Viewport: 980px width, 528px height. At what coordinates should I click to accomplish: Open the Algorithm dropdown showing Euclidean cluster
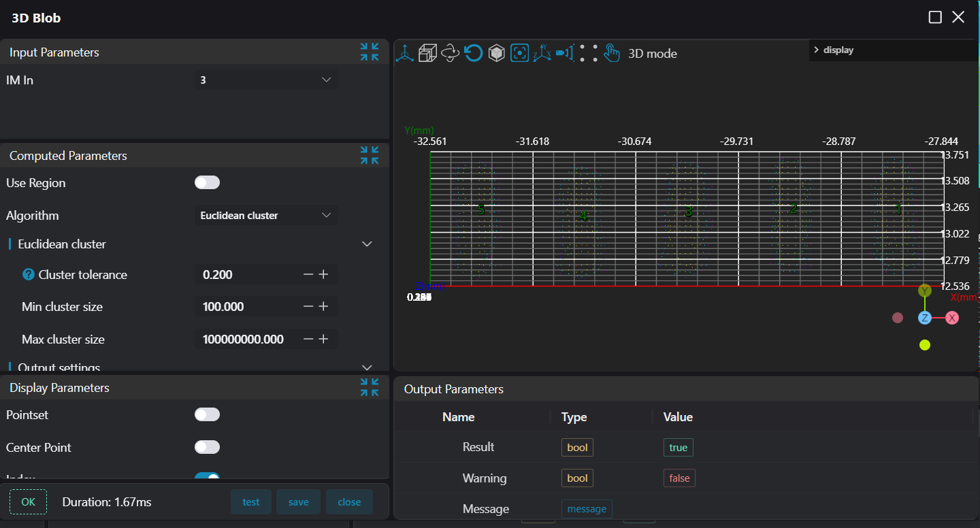[x=265, y=215]
